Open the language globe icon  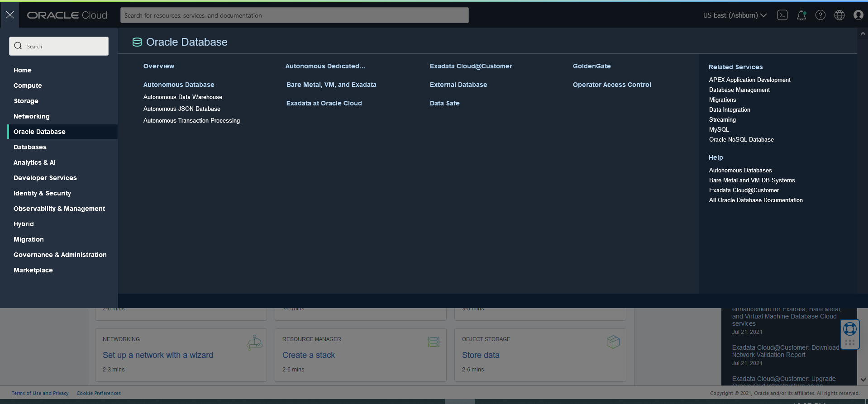click(839, 15)
